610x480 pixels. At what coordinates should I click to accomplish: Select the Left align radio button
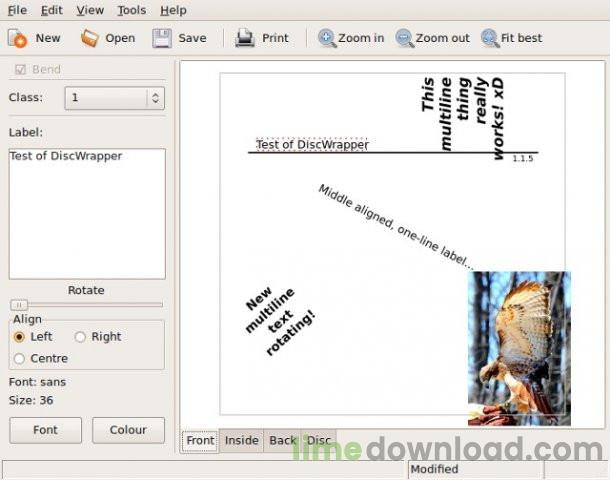coord(20,337)
